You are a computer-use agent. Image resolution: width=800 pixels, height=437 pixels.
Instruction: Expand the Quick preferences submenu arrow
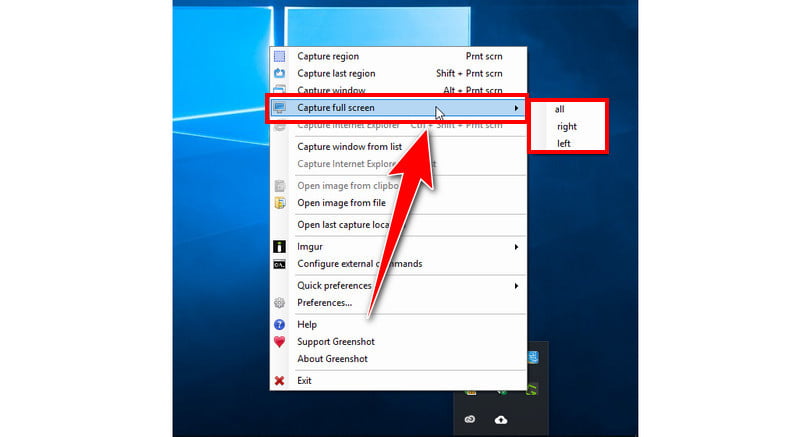[516, 286]
